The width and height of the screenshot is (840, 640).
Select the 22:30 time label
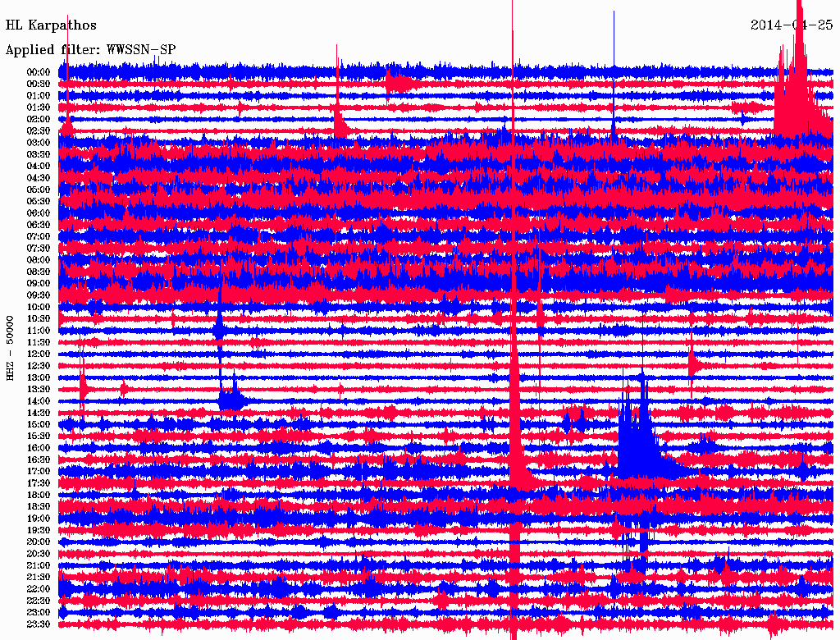tap(39, 601)
